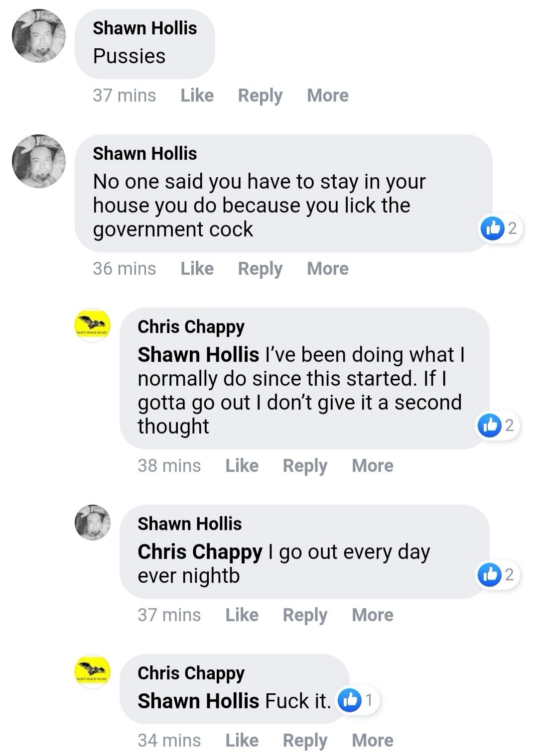Open Chris Chappy's yellow avatar on first reply
538x756 pixels.
pyautogui.click(x=92, y=325)
